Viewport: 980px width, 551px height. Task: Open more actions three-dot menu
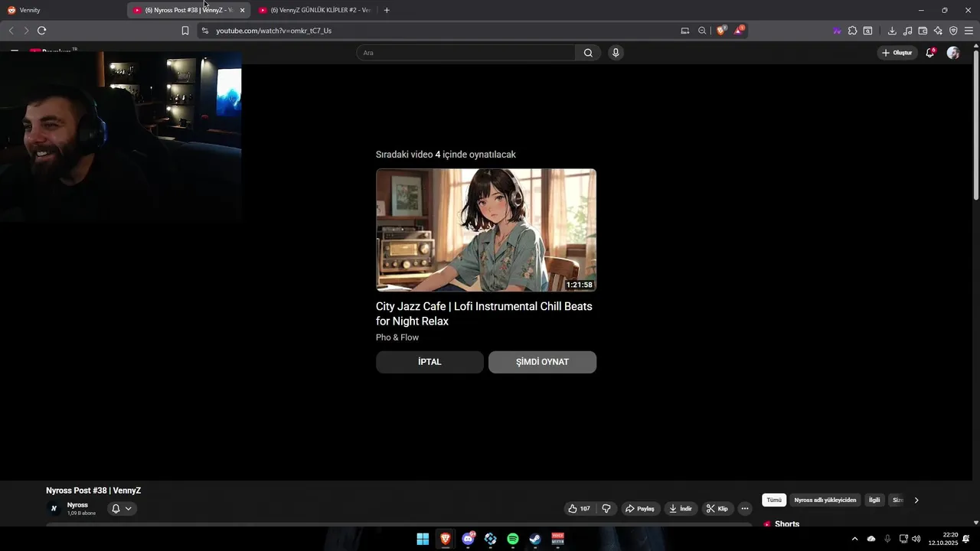(x=745, y=509)
